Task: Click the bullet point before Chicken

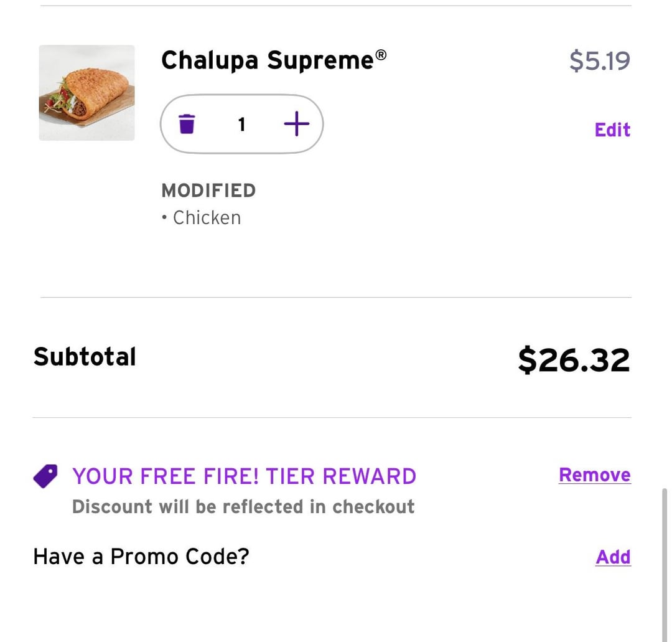Action: (164, 218)
